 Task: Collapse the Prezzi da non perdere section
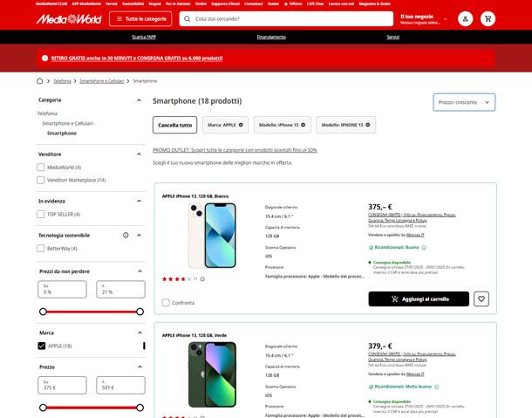coord(140,271)
